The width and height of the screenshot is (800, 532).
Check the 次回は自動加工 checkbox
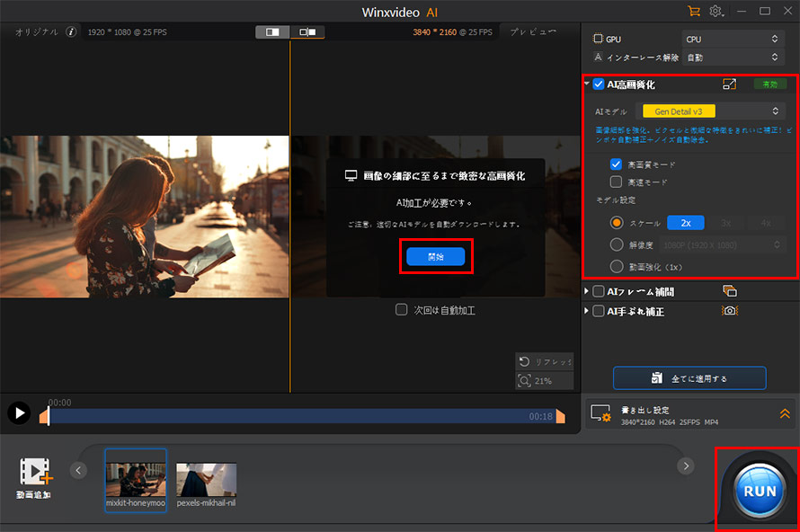point(402,310)
